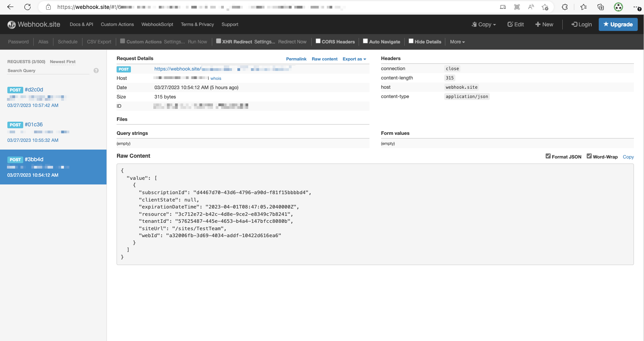Click the address bar lock icon
Image resolution: width=644 pixels, height=341 pixels.
[x=48, y=7]
